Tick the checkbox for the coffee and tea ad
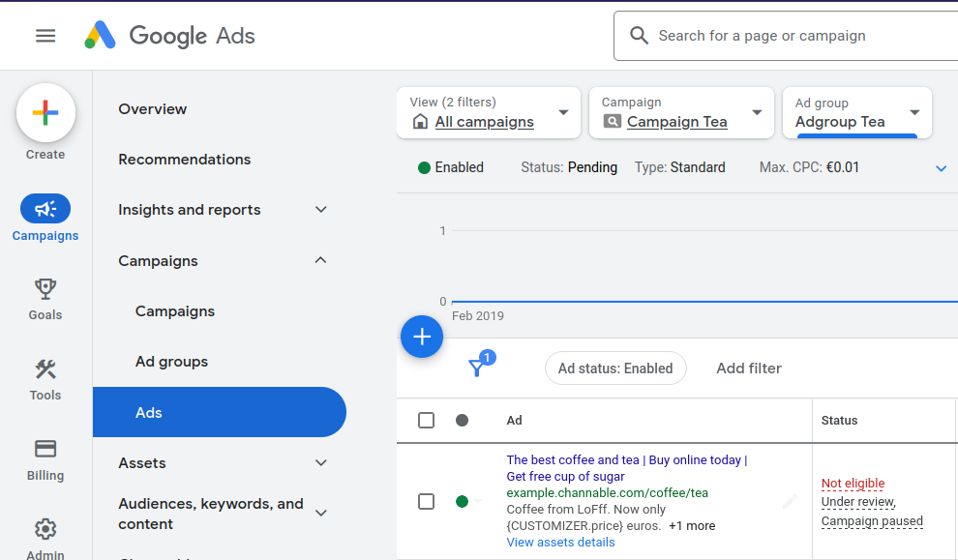Image resolution: width=958 pixels, height=560 pixels. [x=427, y=501]
